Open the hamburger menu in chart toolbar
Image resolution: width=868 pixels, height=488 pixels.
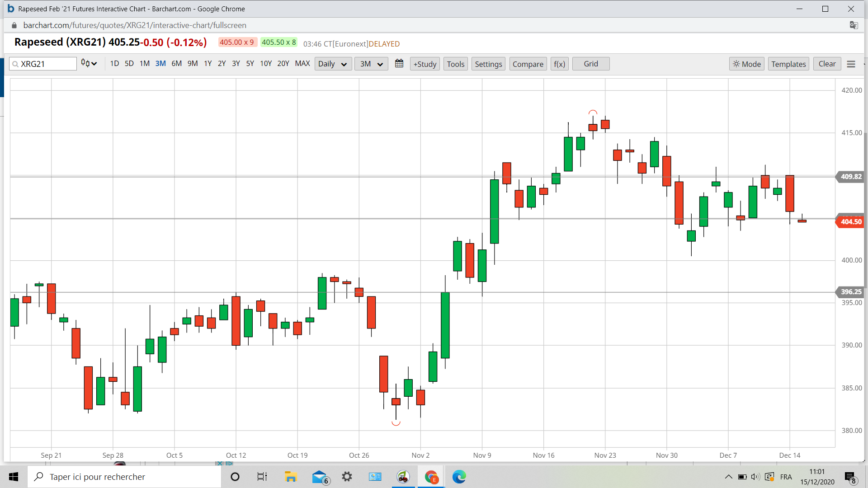point(851,64)
